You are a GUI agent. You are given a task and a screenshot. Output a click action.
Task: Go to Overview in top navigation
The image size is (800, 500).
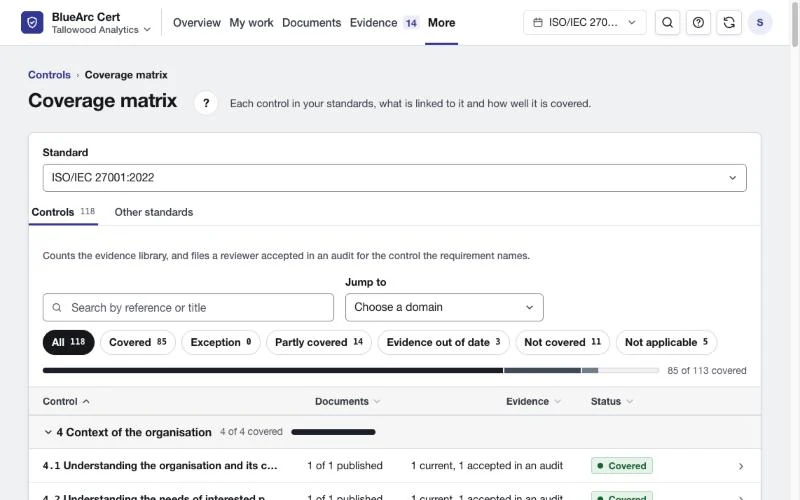pyautogui.click(x=196, y=22)
